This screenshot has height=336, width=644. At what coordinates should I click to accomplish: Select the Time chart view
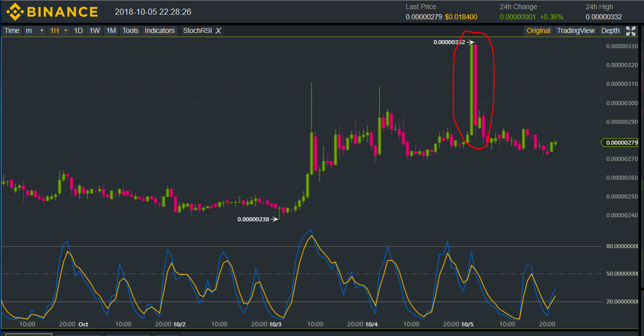[12, 30]
